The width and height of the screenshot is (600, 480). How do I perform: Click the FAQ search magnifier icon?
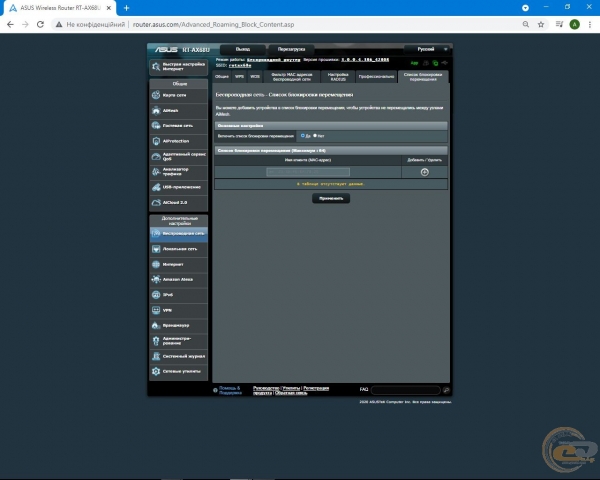coord(446,390)
